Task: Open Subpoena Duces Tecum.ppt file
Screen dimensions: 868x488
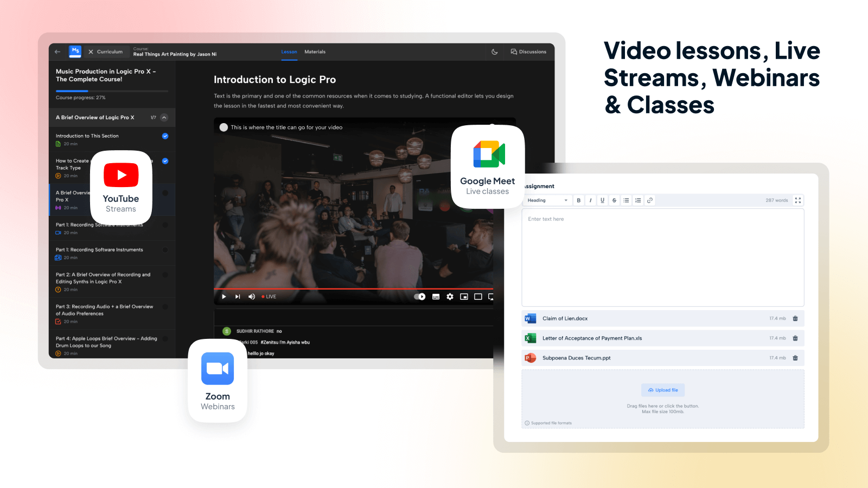Action: pos(577,358)
